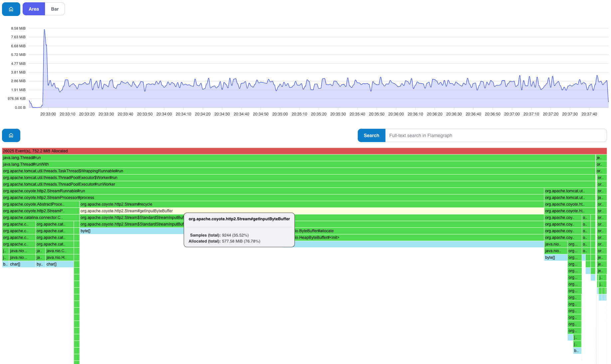611x364 pixels.
Task: Click the chart line peak near 8.58 MiB
Action: tap(44, 30)
